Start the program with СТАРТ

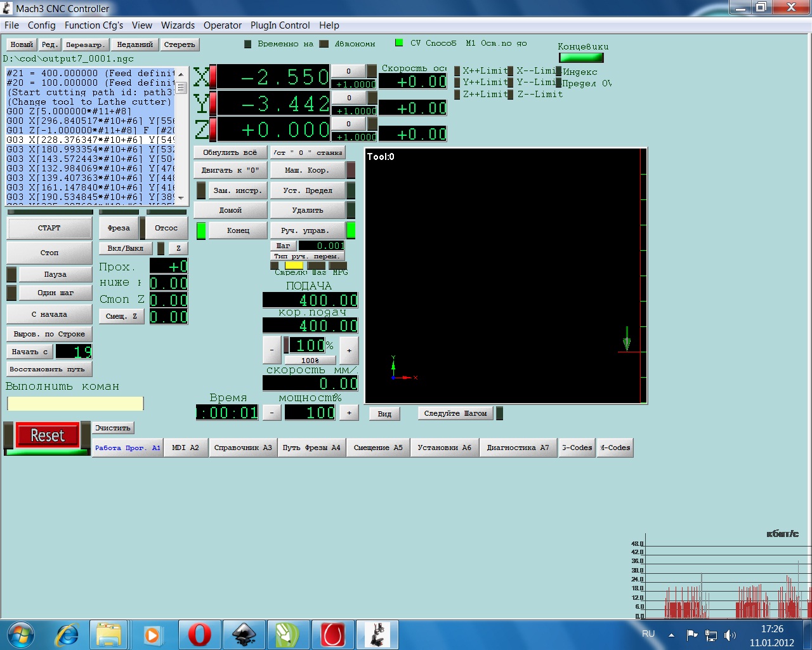click(x=49, y=228)
